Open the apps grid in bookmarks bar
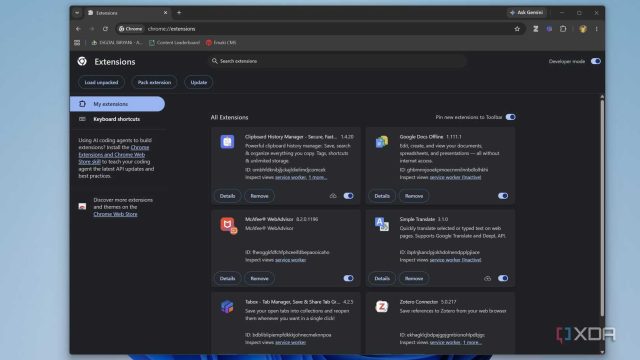This screenshot has width=640, height=360. [77, 42]
